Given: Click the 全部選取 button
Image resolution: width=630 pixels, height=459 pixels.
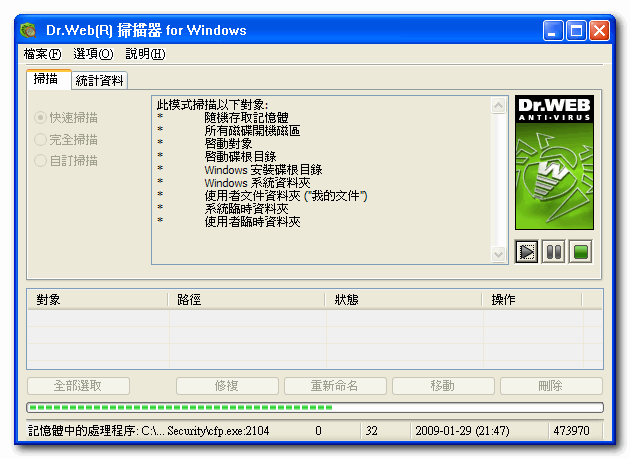Looking at the screenshot, I should [78, 386].
